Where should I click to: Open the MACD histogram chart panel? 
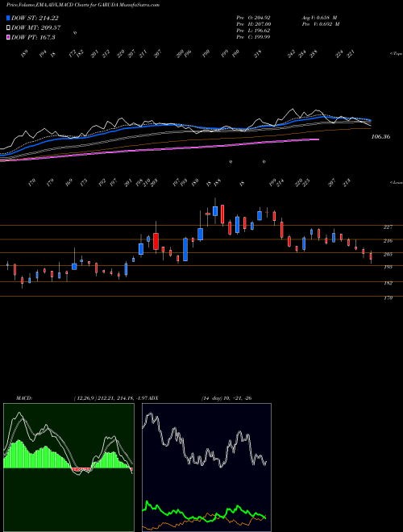click(x=69, y=468)
